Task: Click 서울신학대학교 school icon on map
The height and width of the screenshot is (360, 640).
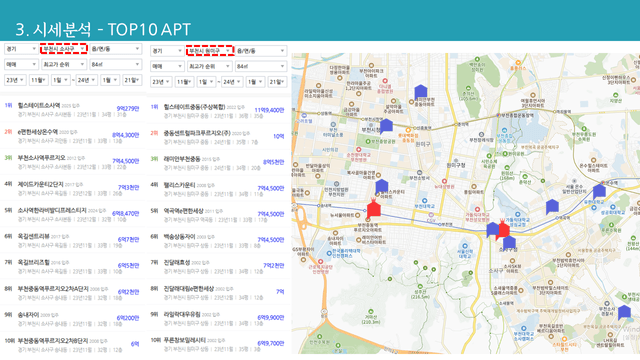Action: tap(464, 246)
